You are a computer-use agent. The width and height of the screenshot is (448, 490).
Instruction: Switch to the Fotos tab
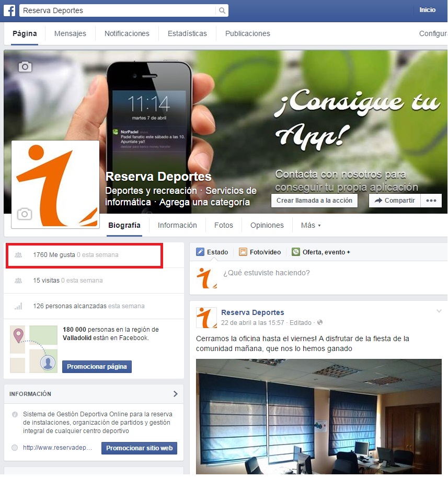(223, 225)
